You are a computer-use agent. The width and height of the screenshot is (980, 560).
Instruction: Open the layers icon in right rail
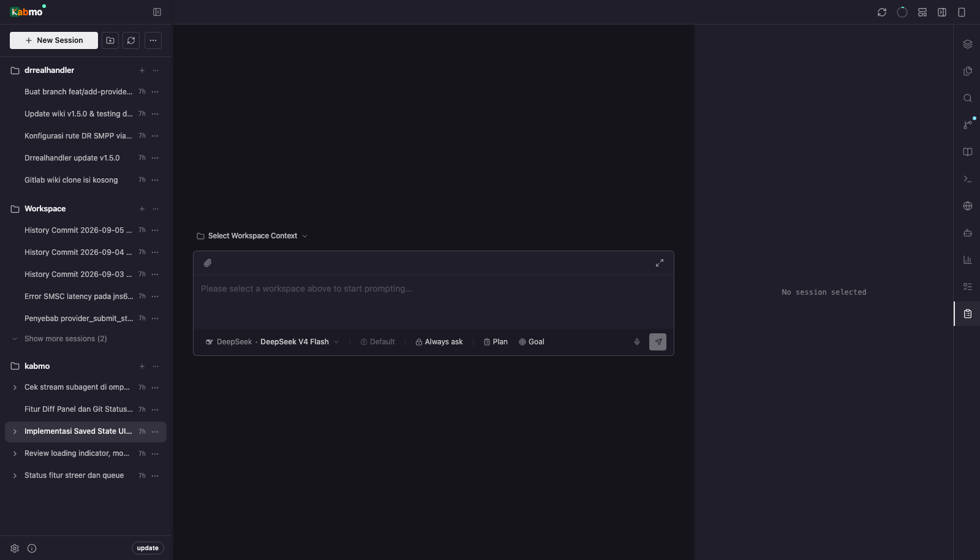coord(968,44)
